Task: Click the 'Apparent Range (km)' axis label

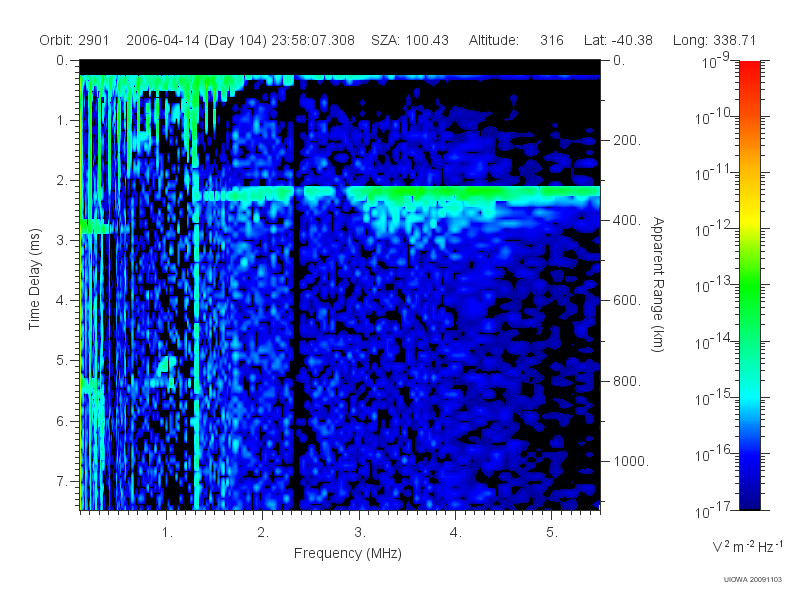Action: click(658, 285)
